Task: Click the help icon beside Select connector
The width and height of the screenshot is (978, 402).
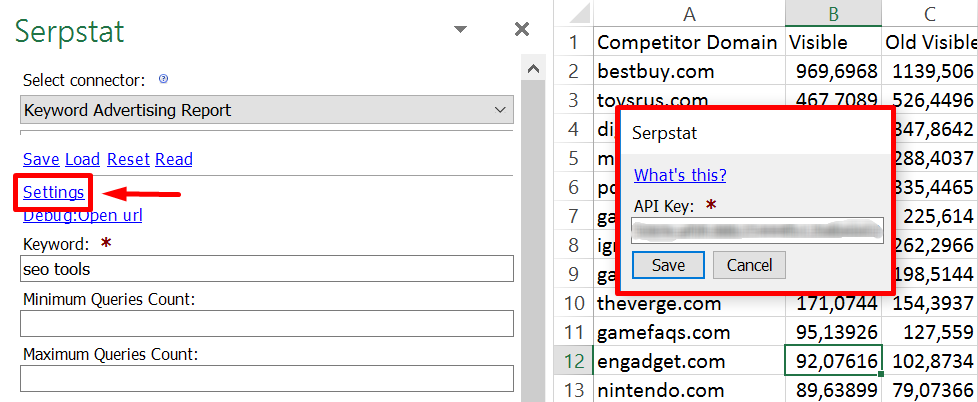Action: [x=163, y=79]
